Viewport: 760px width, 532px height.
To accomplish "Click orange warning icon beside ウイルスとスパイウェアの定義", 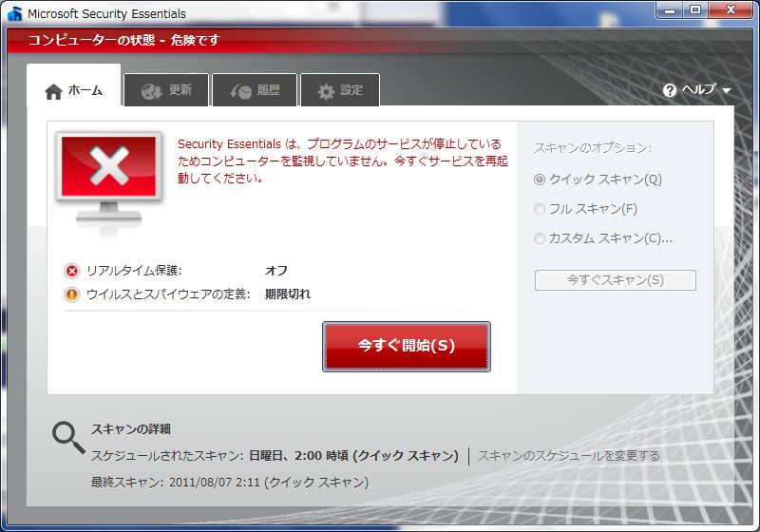I will coord(72,294).
